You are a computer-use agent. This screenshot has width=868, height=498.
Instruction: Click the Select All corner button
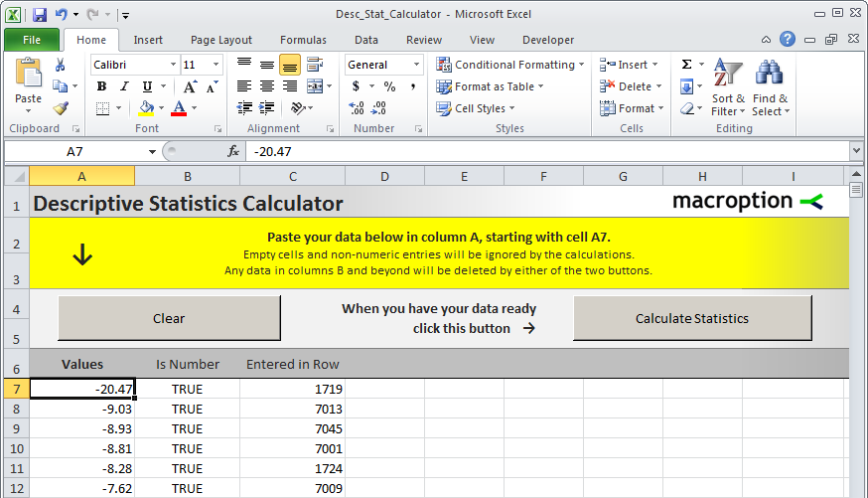(x=17, y=176)
